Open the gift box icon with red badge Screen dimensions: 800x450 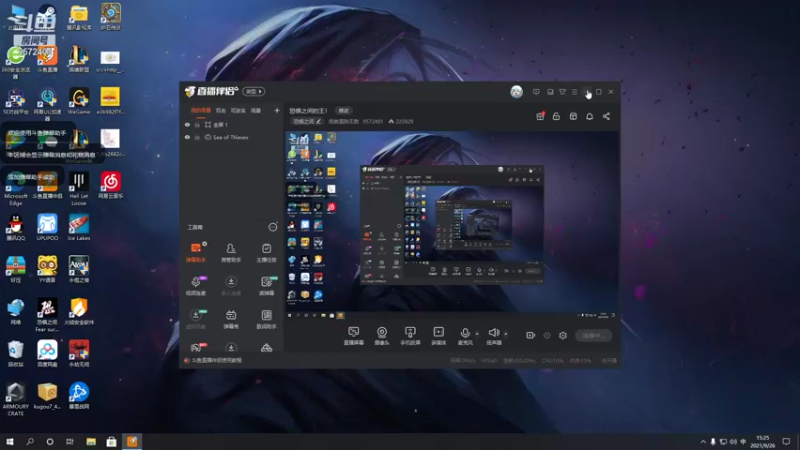tap(540, 116)
